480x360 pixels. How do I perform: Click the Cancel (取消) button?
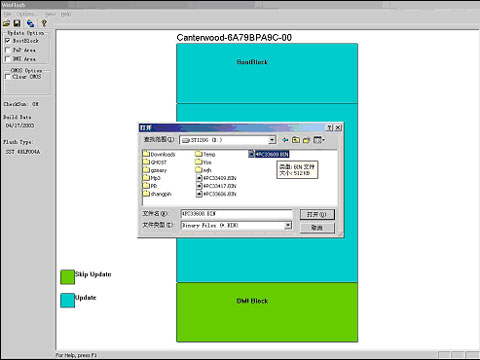tap(317, 228)
